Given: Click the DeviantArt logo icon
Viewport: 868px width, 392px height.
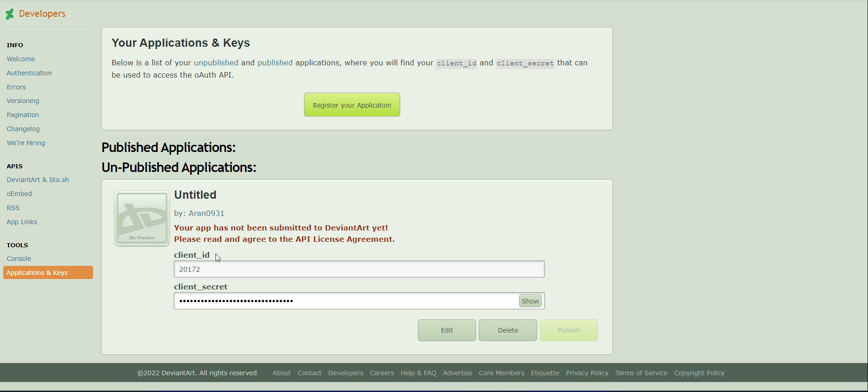Looking at the screenshot, I should click(x=10, y=14).
